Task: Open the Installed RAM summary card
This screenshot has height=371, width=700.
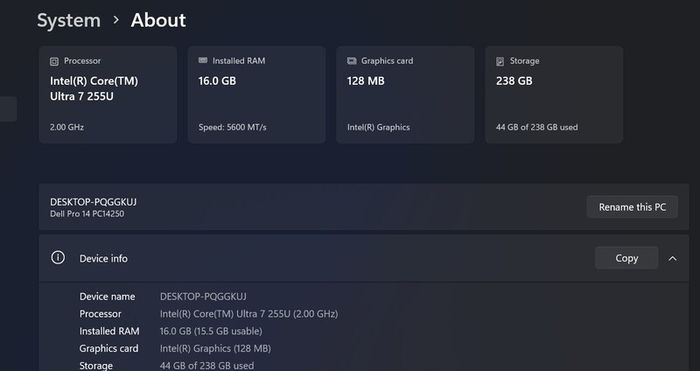Action: pyautogui.click(x=257, y=95)
